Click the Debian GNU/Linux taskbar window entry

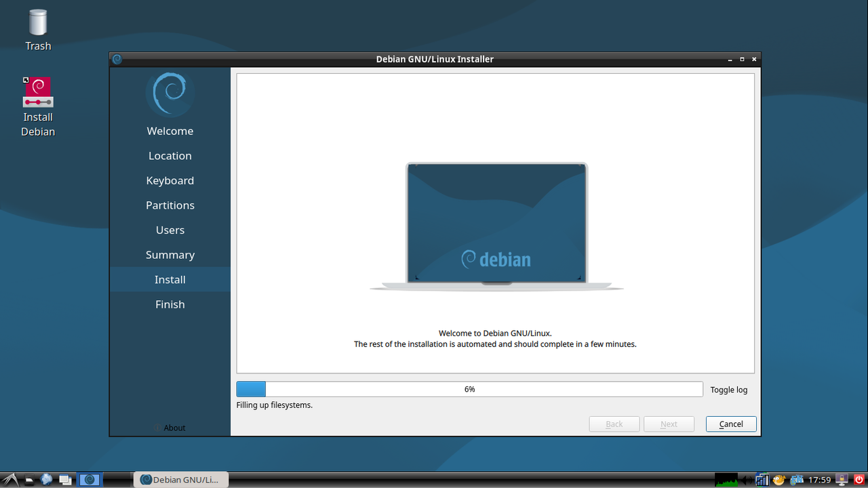coord(180,479)
